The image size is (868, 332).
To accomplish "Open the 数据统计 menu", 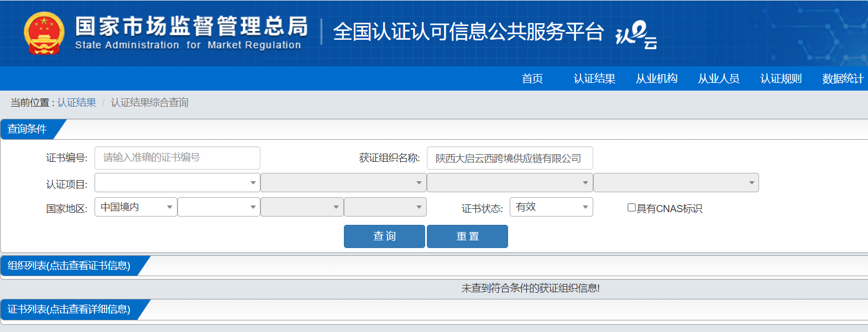I will click(x=843, y=78).
